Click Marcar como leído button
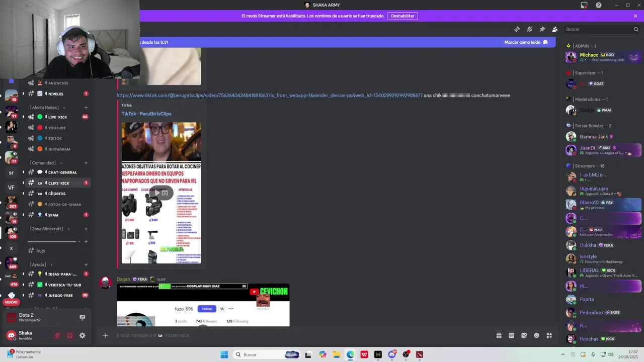644x362 pixels. click(526, 42)
